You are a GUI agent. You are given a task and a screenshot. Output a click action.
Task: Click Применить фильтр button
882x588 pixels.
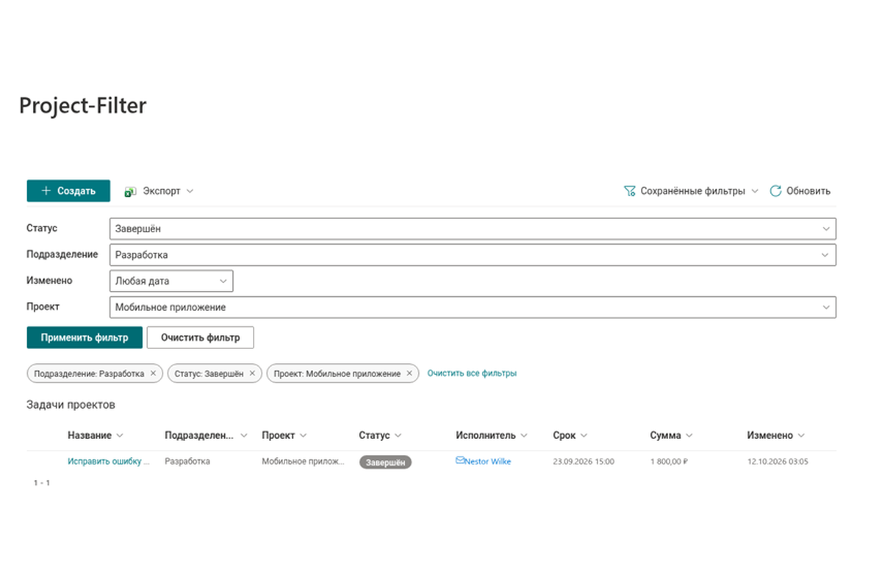(85, 338)
